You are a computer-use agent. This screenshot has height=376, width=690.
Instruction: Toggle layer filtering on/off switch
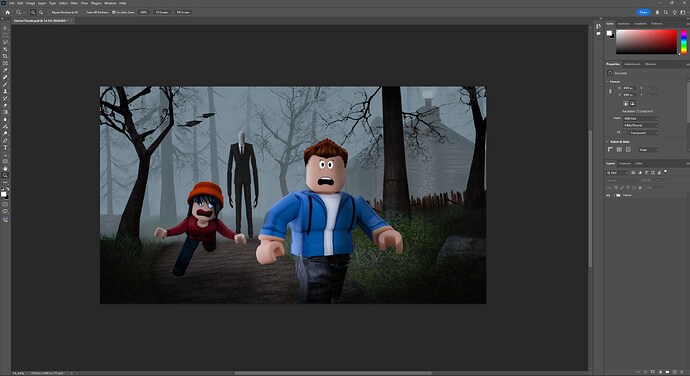tap(665, 171)
